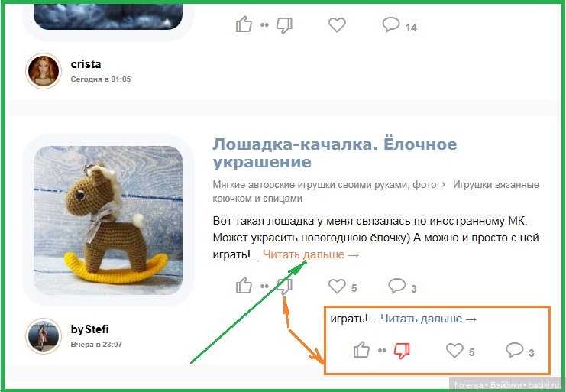This screenshot has width=566, height=392.
Task: Click heart icon in orange inset box
Action: point(454,351)
